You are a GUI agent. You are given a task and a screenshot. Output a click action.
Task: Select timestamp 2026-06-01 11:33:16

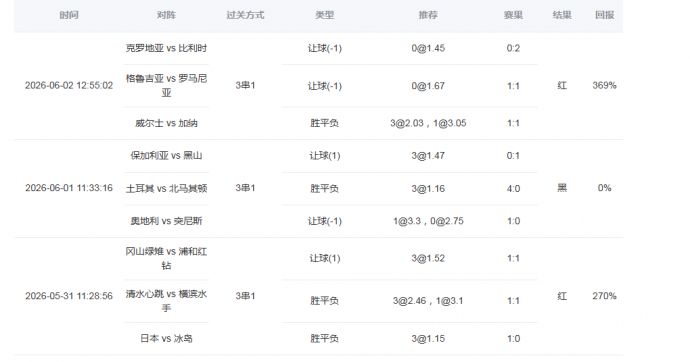(69, 188)
